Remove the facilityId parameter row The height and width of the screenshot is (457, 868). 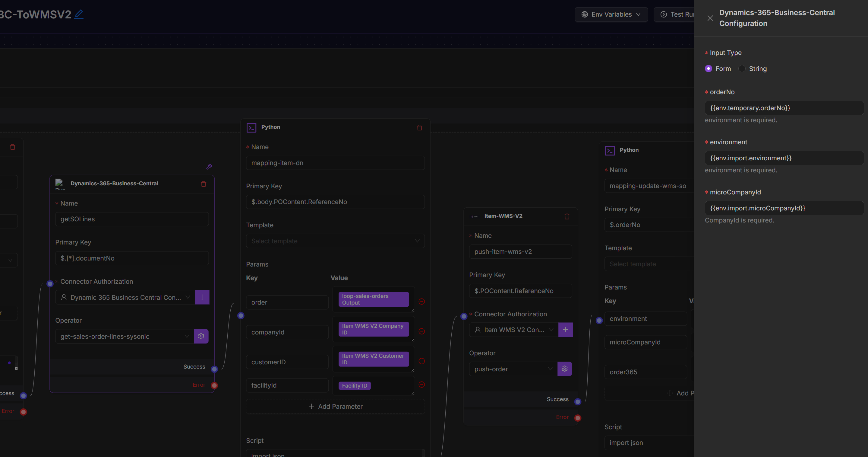click(421, 385)
